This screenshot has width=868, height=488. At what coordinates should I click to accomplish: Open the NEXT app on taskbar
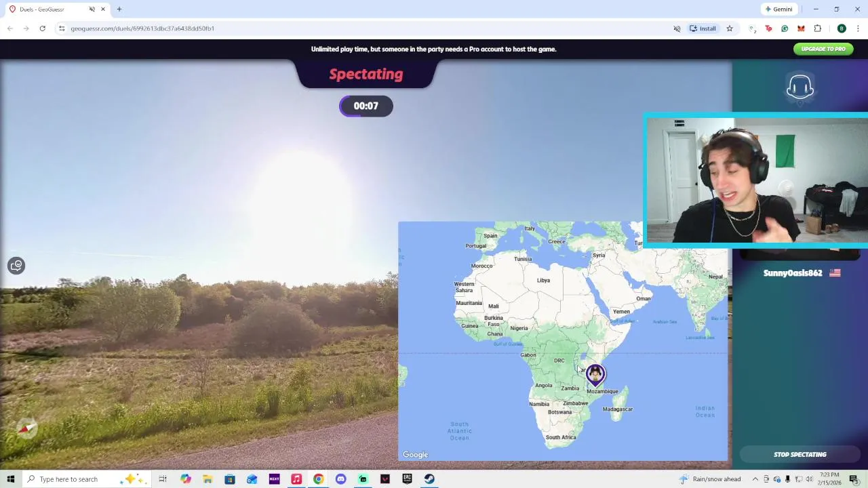pos(274,479)
